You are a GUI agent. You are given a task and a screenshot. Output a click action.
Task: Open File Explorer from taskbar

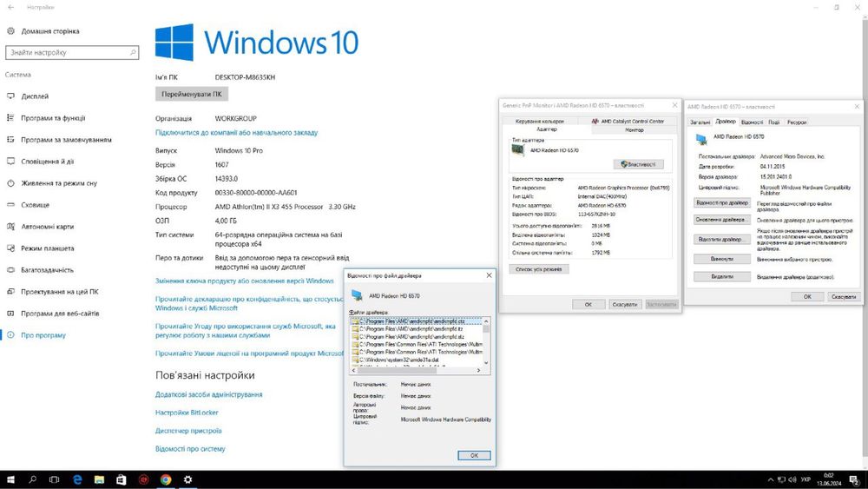tap(99, 479)
